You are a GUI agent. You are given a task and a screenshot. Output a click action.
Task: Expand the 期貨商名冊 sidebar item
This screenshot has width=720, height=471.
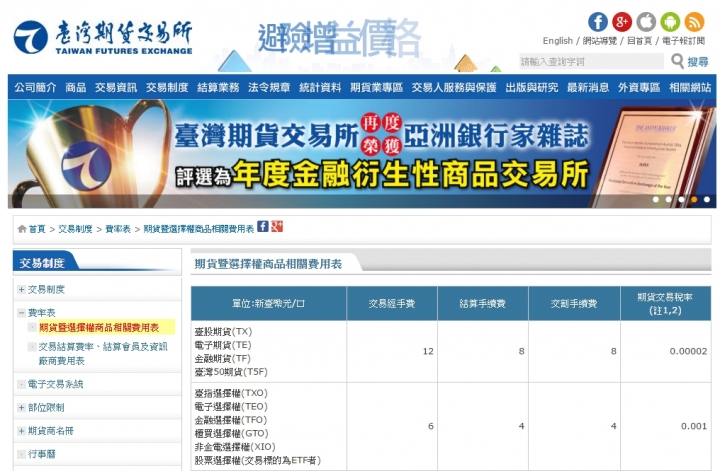pyautogui.click(x=22, y=431)
